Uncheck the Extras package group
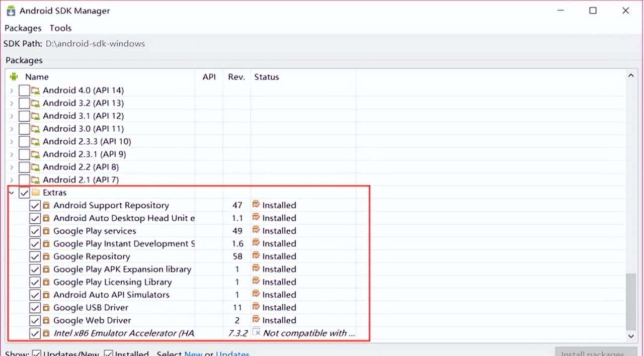 click(24, 193)
